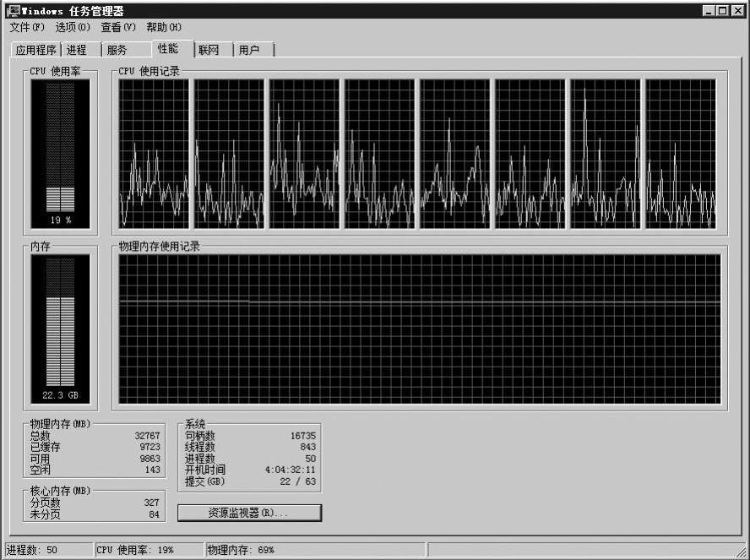
Task: Open the 选项(O) menu
Action: (x=73, y=27)
